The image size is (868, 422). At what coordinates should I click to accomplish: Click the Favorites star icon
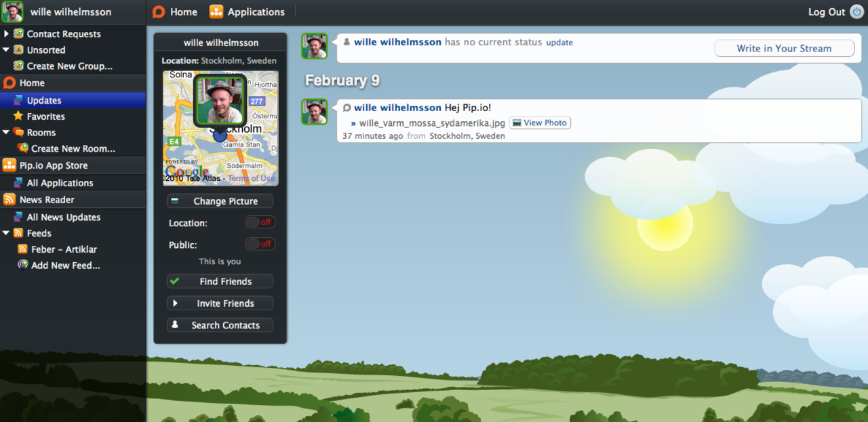[x=18, y=117]
